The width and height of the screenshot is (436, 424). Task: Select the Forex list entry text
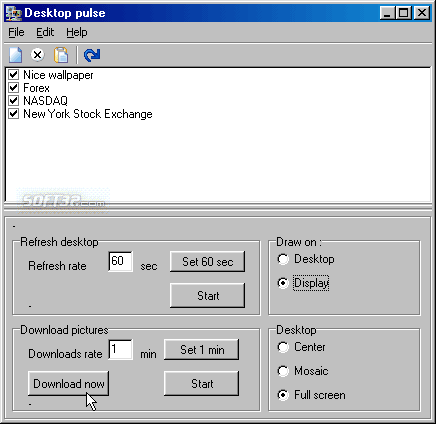[36, 88]
